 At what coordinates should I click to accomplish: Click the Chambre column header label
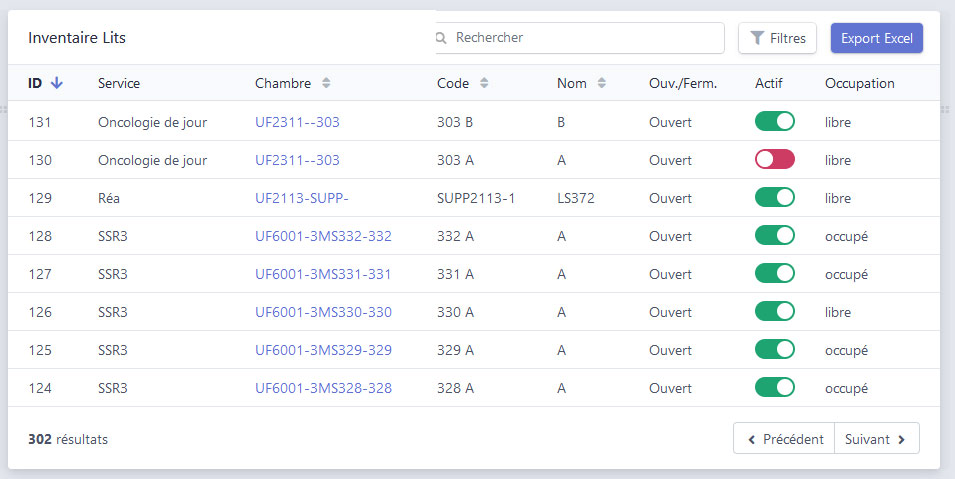(x=283, y=83)
